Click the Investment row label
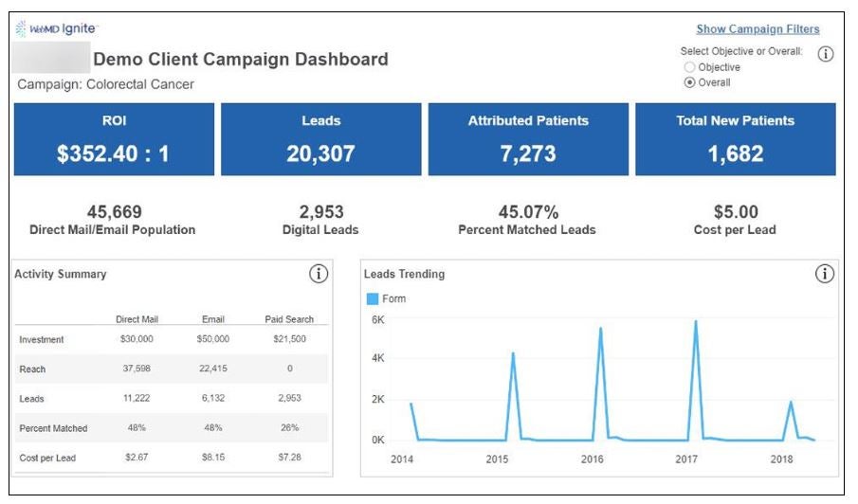The image size is (858, 504). click(x=42, y=339)
